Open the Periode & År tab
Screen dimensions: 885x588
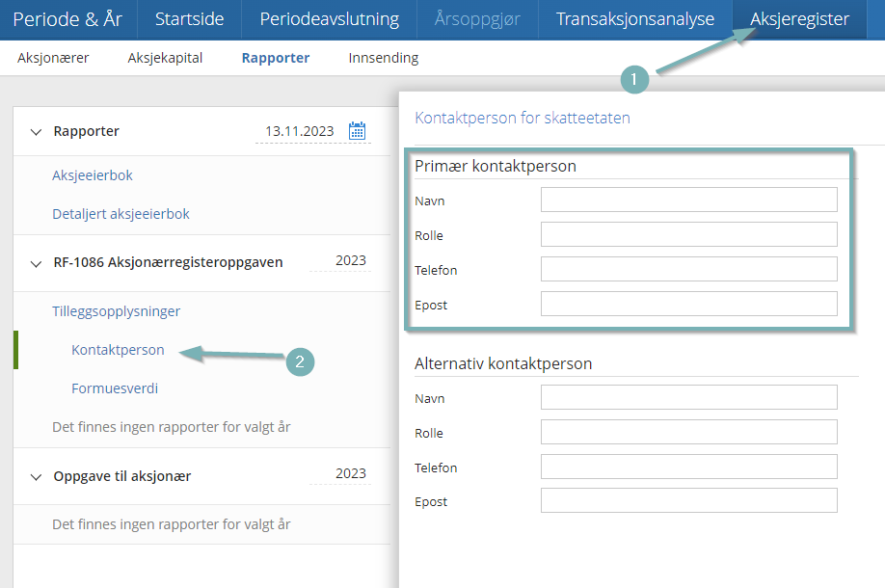tap(67, 19)
